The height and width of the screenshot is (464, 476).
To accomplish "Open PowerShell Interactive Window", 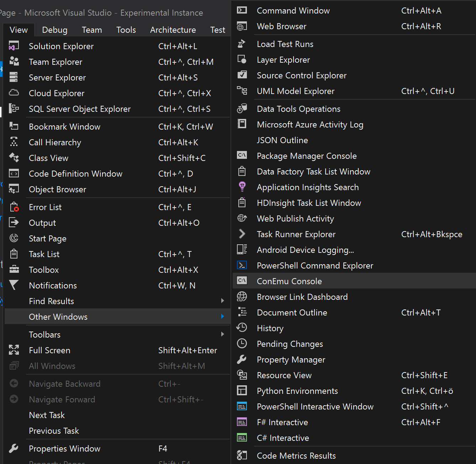I will (x=354, y=407).
